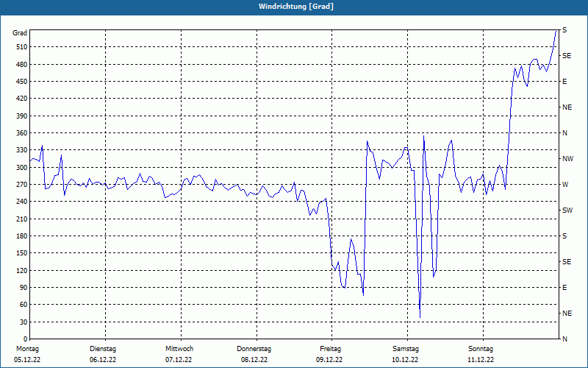The image size is (588, 368).
Task: Select the date 05.12.22
Action: (27, 360)
